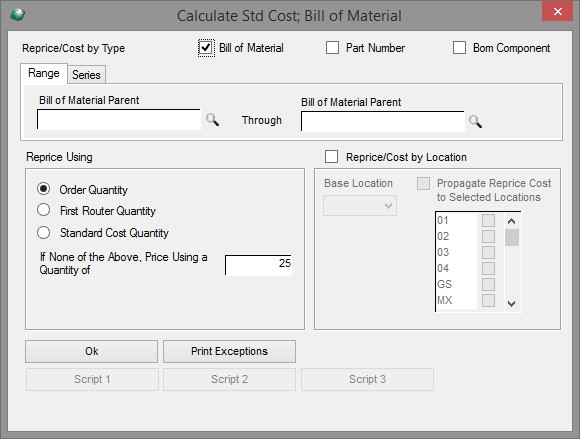
Task: Check the Part Number checkbox
Action: (332, 48)
